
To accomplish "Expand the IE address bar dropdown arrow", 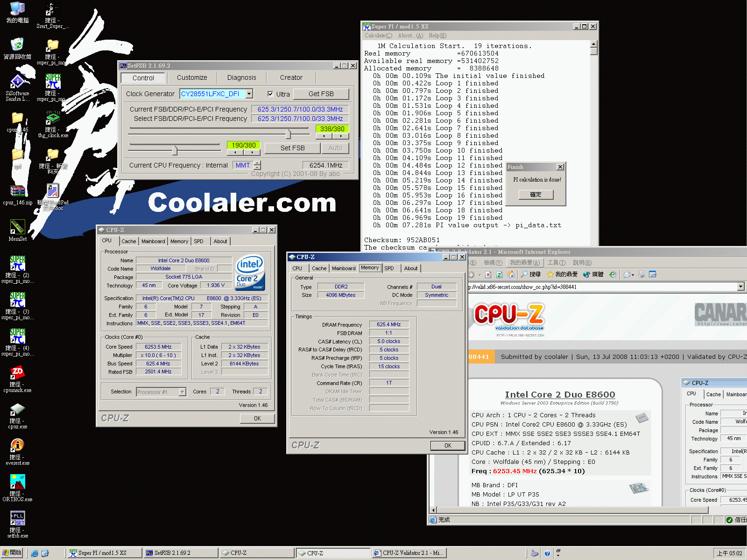I will (x=740, y=287).
